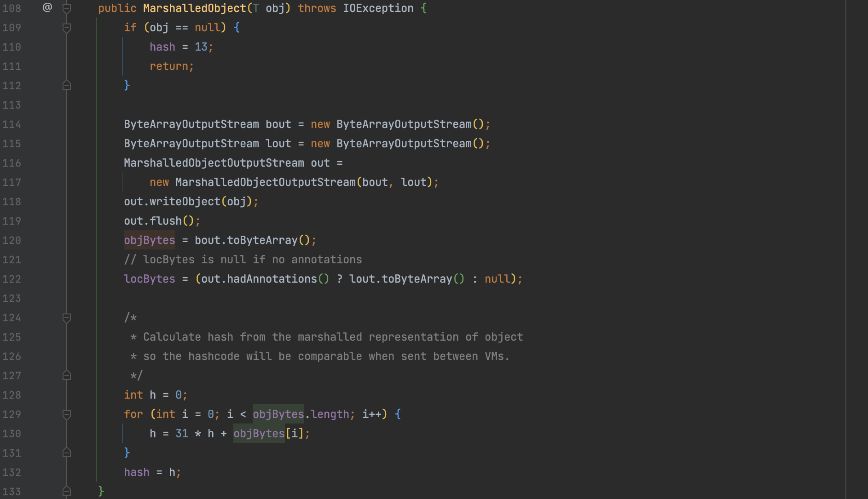Click the method fold end marker at line 133
This screenshot has width=868, height=499.
(67, 492)
